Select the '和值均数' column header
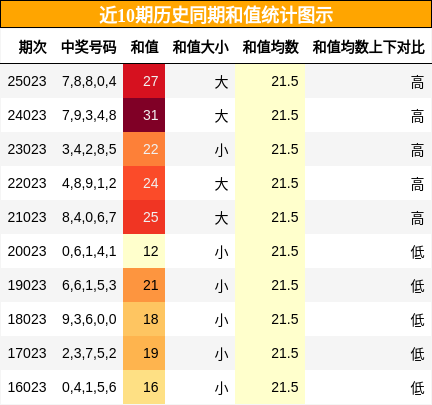The width and height of the screenshot is (432, 405). (270, 47)
